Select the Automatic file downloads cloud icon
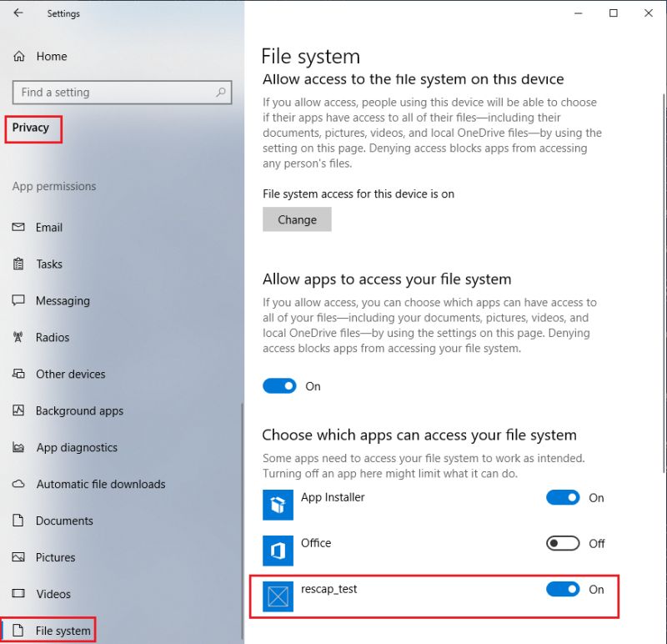 tap(19, 484)
